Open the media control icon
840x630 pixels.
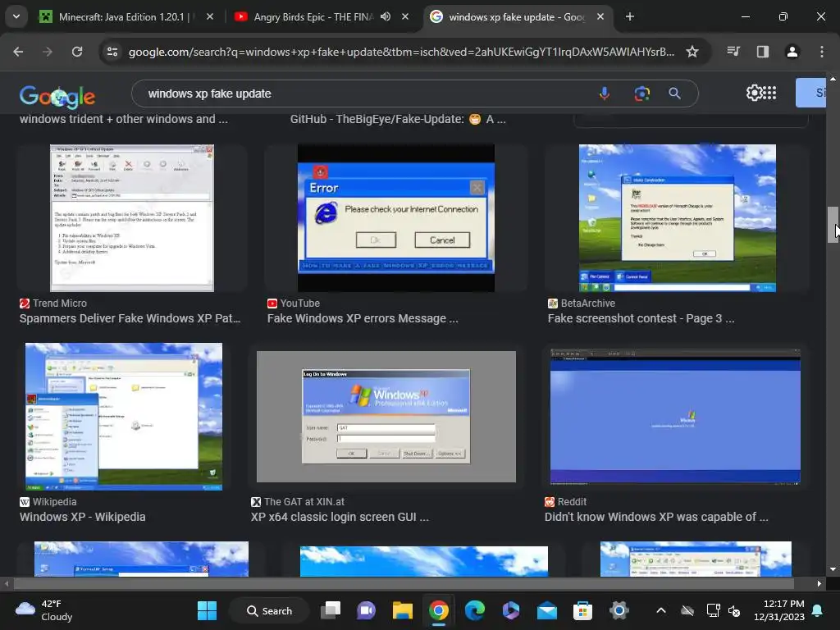coord(733,52)
